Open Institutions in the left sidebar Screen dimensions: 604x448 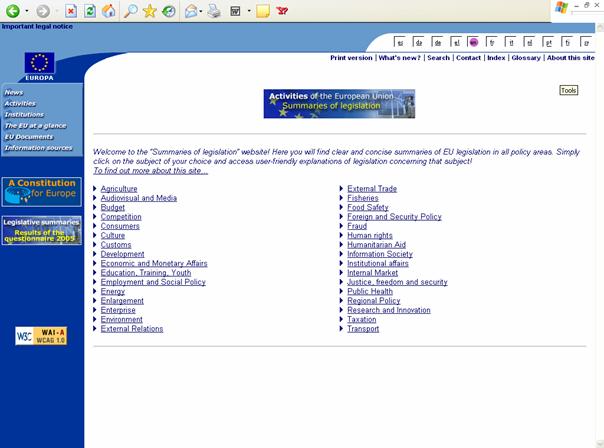[x=24, y=115]
